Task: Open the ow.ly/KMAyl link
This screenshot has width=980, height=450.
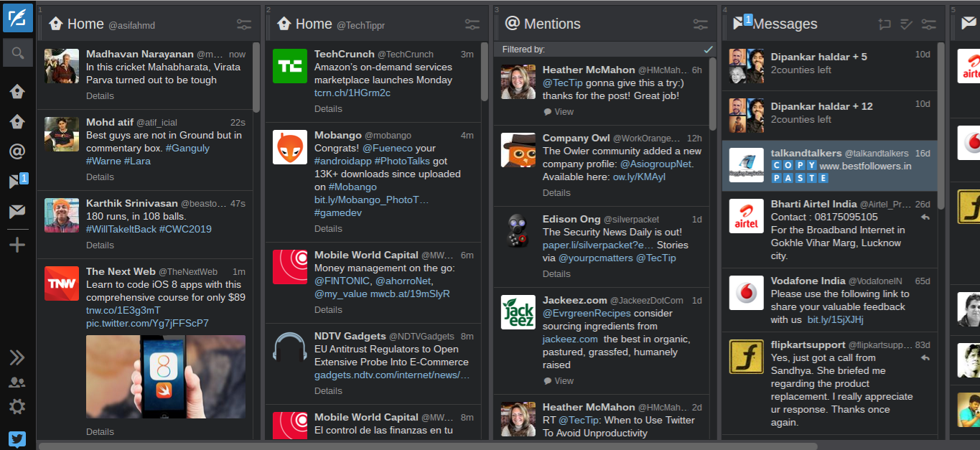Action: 639,177
